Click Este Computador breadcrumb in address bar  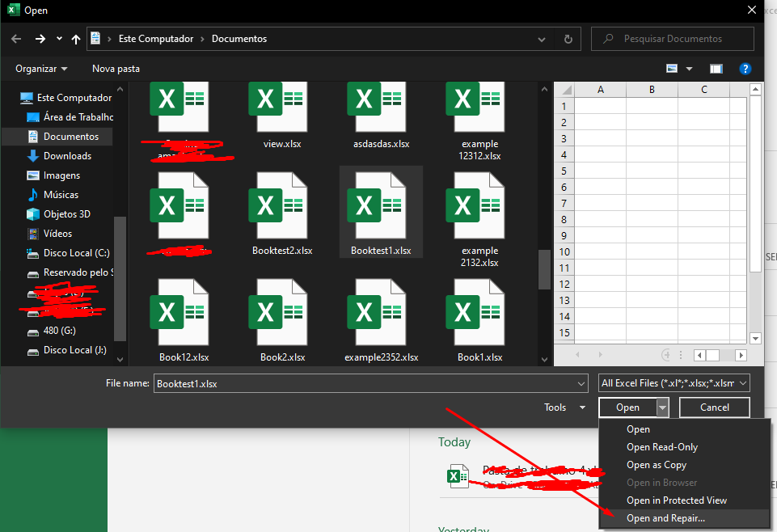(155, 39)
